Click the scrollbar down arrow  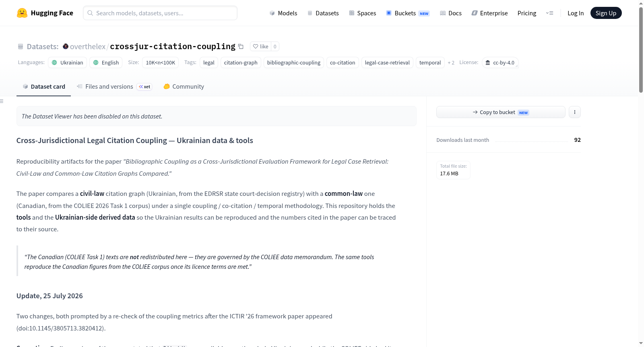coord(641,343)
